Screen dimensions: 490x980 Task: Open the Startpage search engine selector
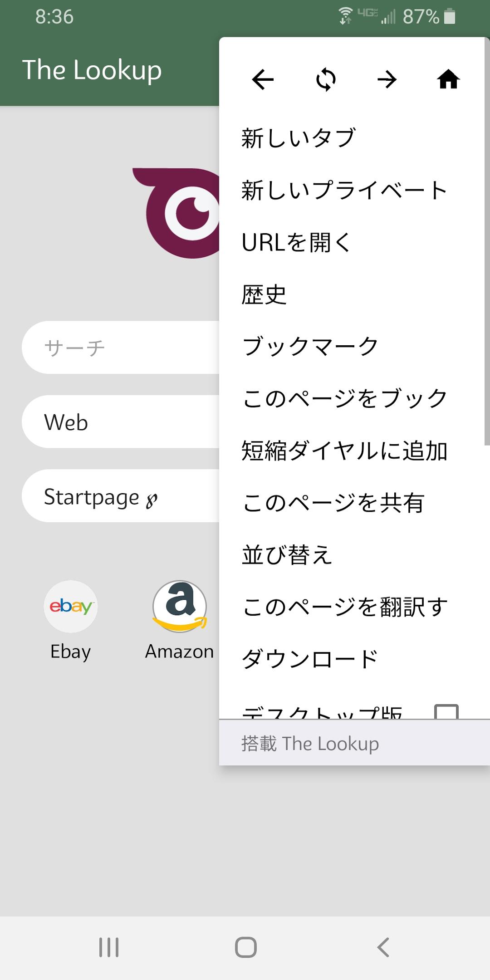[x=121, y=495]
